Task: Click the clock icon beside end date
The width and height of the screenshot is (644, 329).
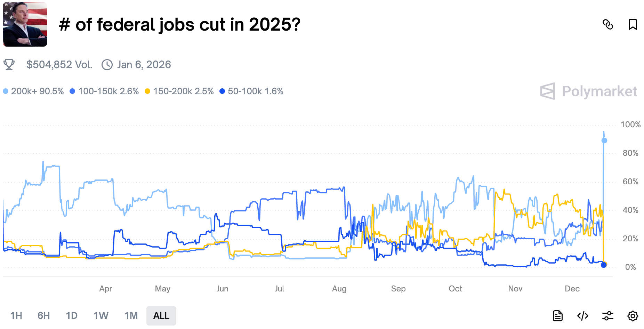Action: (x=107, y=65)
